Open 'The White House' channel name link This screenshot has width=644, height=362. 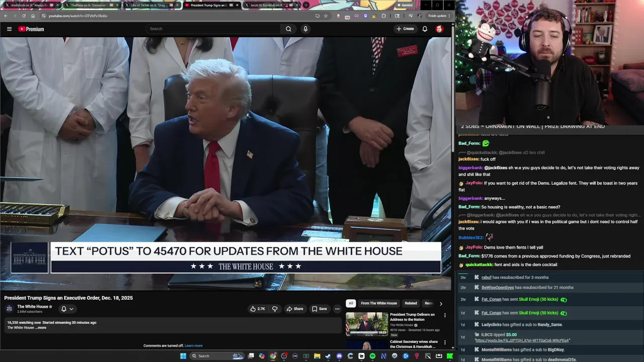[33, 307]
